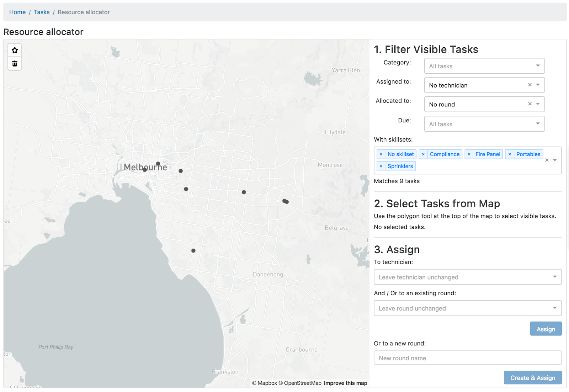Clear the 'No round' selection
Screen dimensions: 569x392
[530, 104]
